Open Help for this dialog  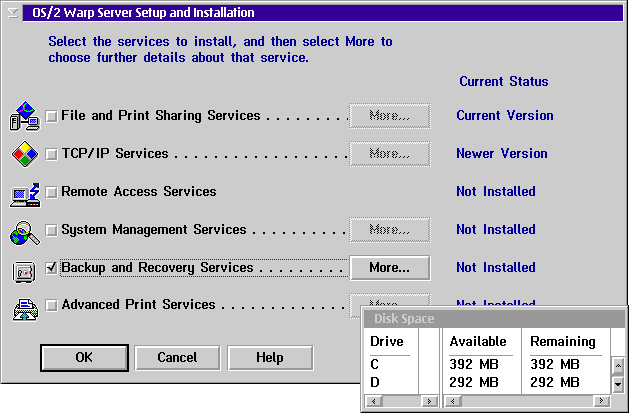point(270,358)
